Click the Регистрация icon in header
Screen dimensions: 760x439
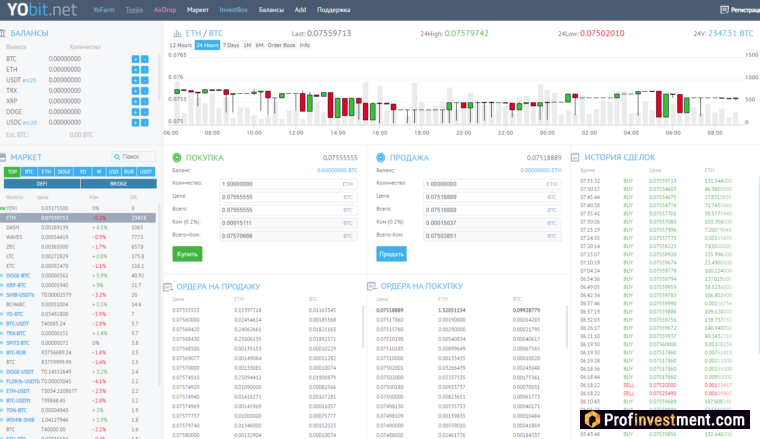726,9
